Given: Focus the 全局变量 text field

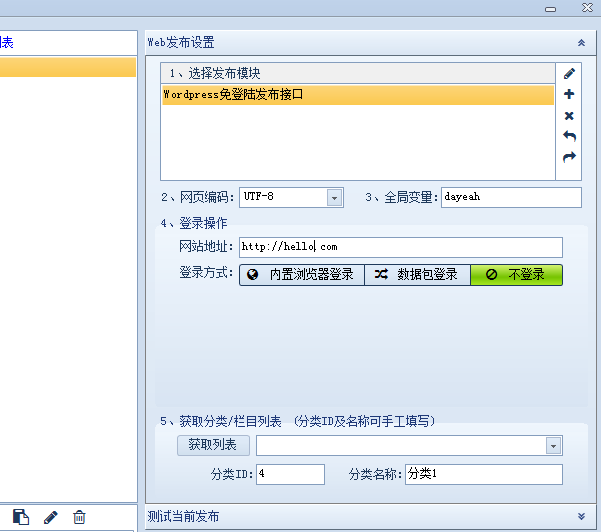Looking at the screenshot, I should click(510, 198).
